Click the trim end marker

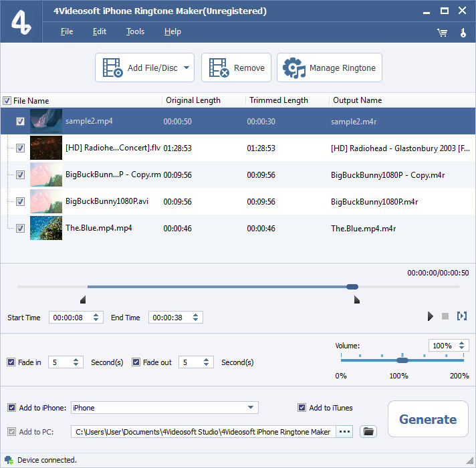[357, 300]
